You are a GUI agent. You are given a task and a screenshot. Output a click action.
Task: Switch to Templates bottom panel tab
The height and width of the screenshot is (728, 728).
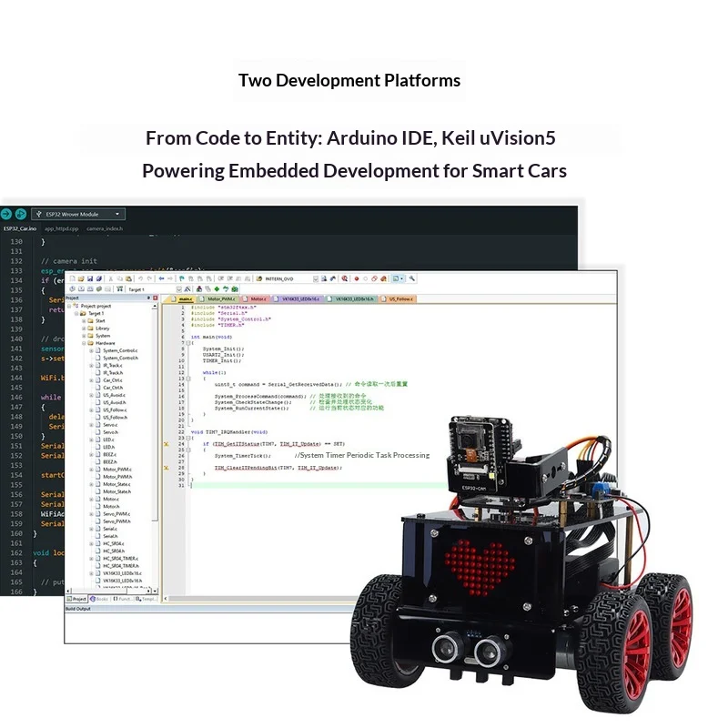[147, 599]
